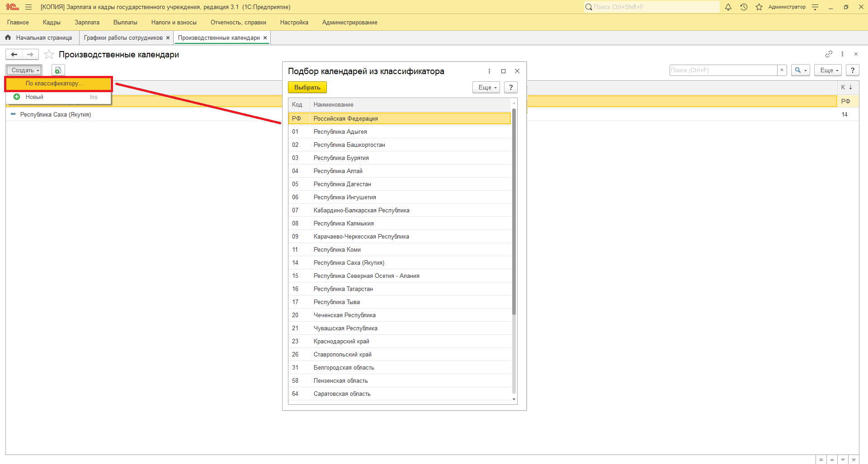Select Белгородская область row
868x464 pixels.
point(400,367)
